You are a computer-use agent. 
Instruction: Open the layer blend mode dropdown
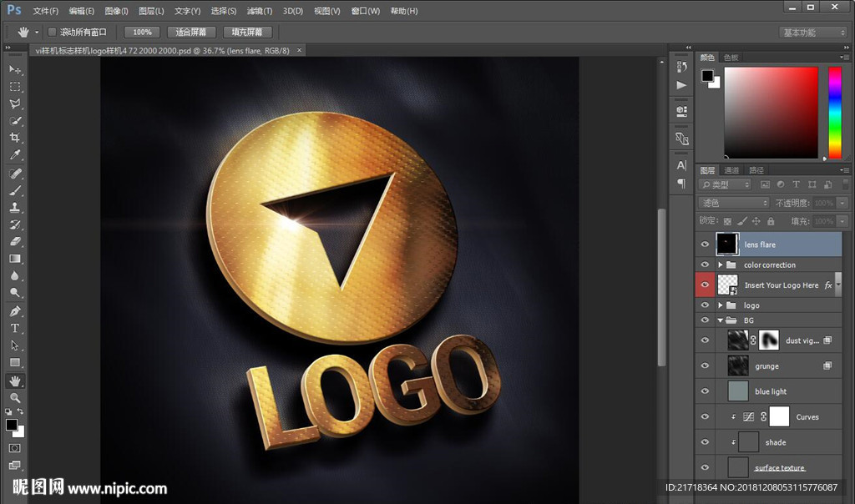tap(734, 203)
